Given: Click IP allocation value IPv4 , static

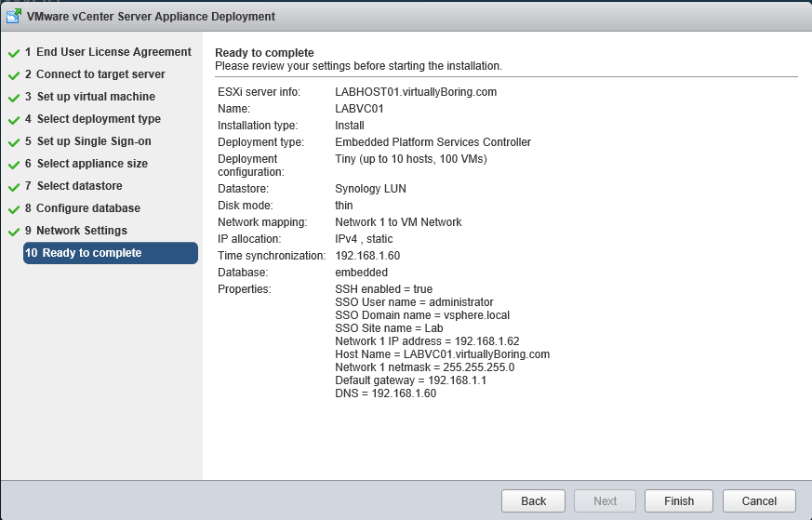Looking at the screenshot, I should pos(364,239).
